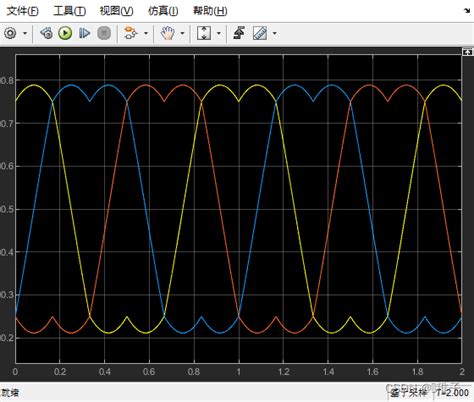This screenshot has width=474, height=402.
Task: Open the 视图(V) menu
Action: pyautogui.click(x=116, y=11)
